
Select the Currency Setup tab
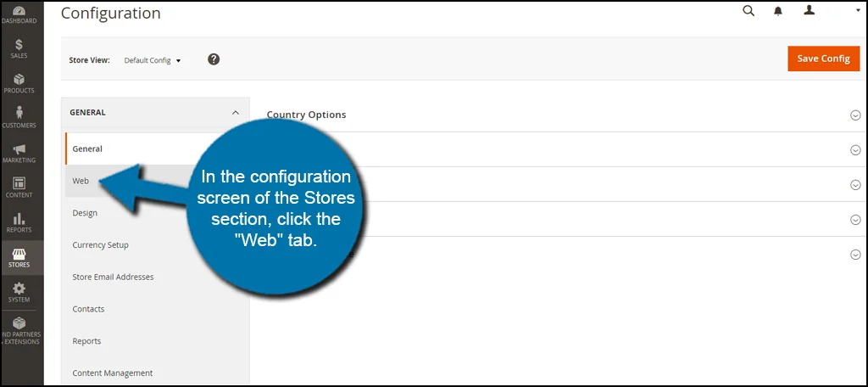101,245
